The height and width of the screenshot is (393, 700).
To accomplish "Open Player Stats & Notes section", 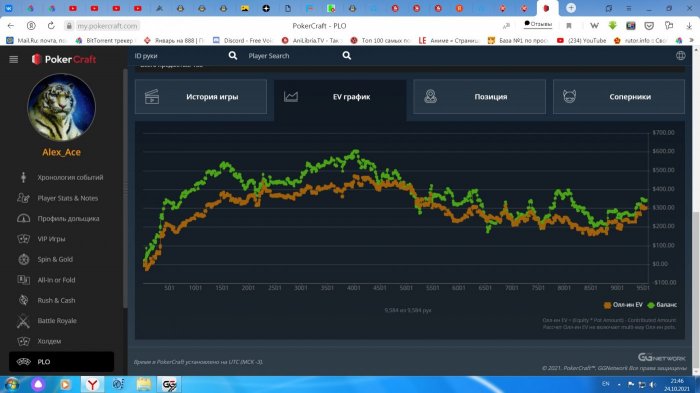I will click(67, 198).
